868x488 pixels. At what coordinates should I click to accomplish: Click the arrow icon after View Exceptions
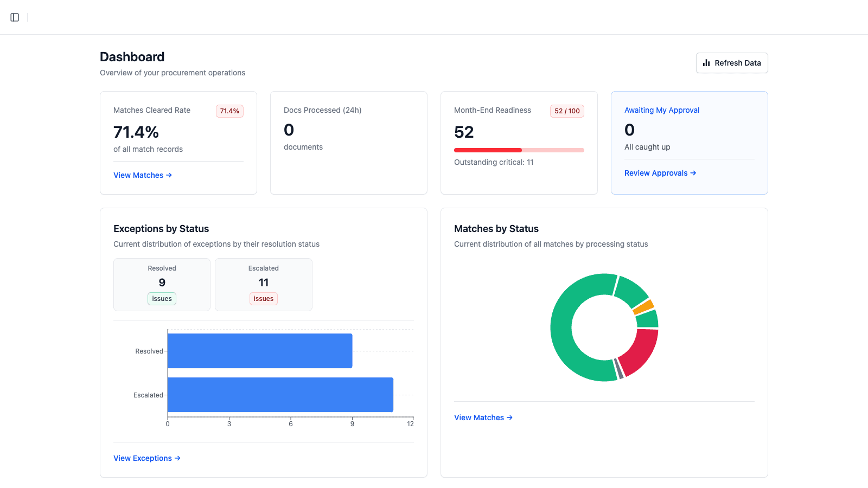(177, 458)
